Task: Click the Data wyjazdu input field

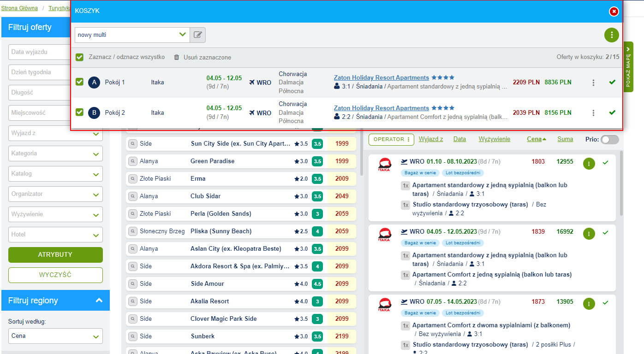Action: [x=39, y=52]
